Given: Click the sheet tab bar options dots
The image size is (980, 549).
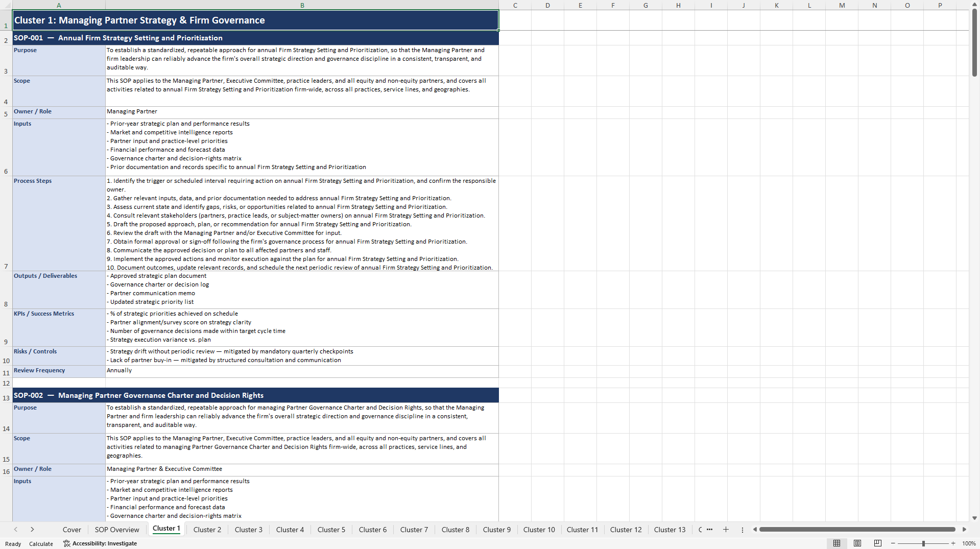Looking at the screenshot, I should pos(743,530).
